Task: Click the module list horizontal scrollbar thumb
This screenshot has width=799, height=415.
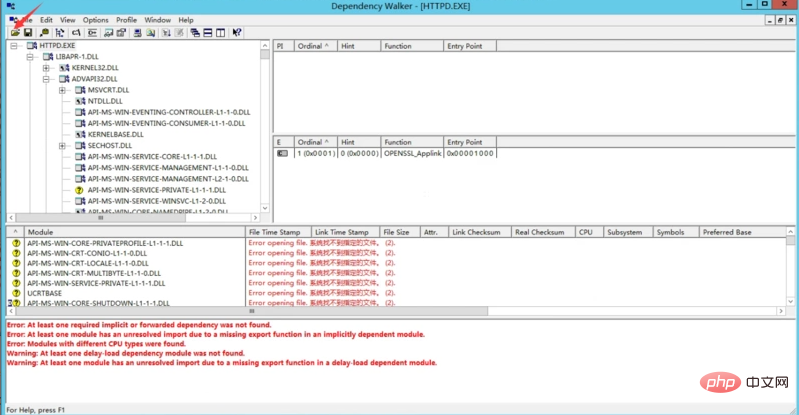Action: point(251,311)
